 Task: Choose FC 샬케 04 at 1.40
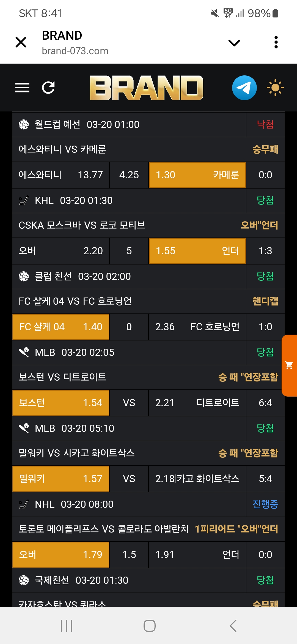[x=61, y=327]
